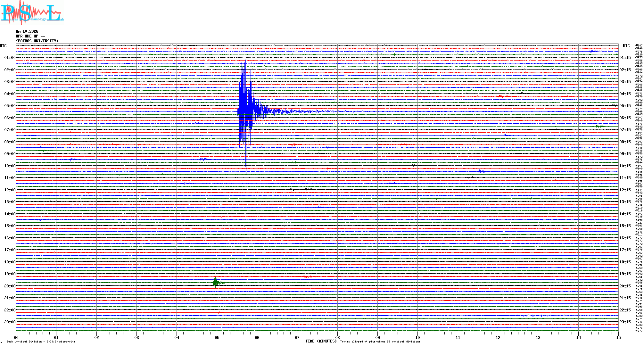
Task: Click the Patras Seismology Lab logo
Action: point(31,13)
